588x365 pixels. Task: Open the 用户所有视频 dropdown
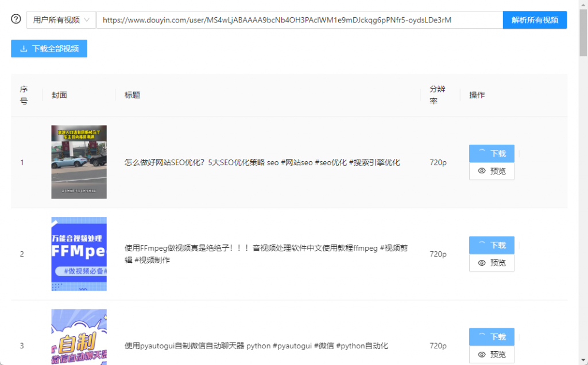(61, 20)
